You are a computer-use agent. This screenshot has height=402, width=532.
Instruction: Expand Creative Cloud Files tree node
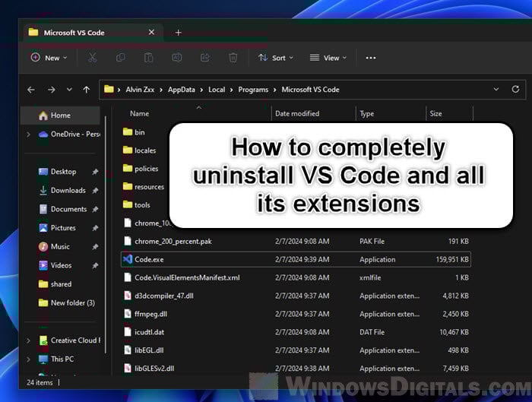click(29, 340)
